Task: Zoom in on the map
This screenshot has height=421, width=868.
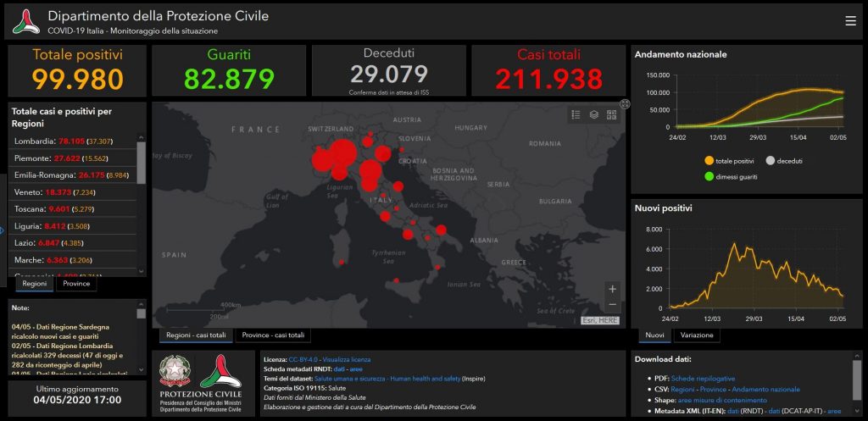Action: 612,289
